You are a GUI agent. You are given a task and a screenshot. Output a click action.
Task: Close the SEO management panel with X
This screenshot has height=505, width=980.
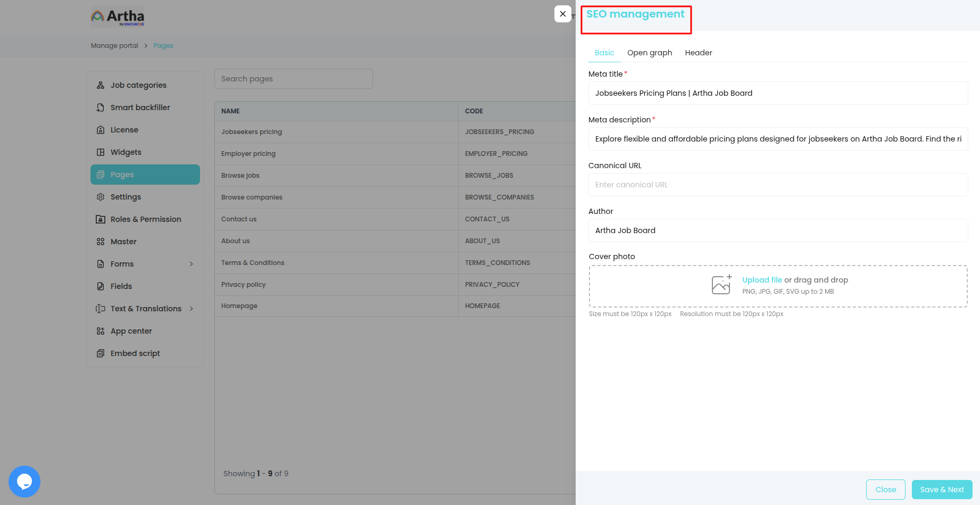563,14
